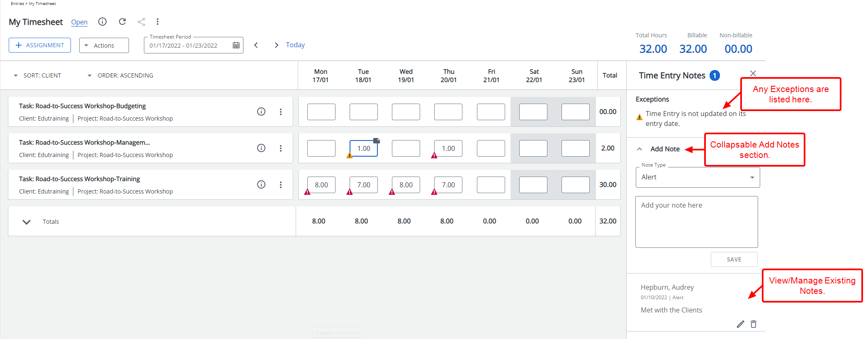Click Saturday cell for Workshop-Budgeting task
Image resolution: width=868 pixels, height=339 pixels.
click(x=533, y=112)
